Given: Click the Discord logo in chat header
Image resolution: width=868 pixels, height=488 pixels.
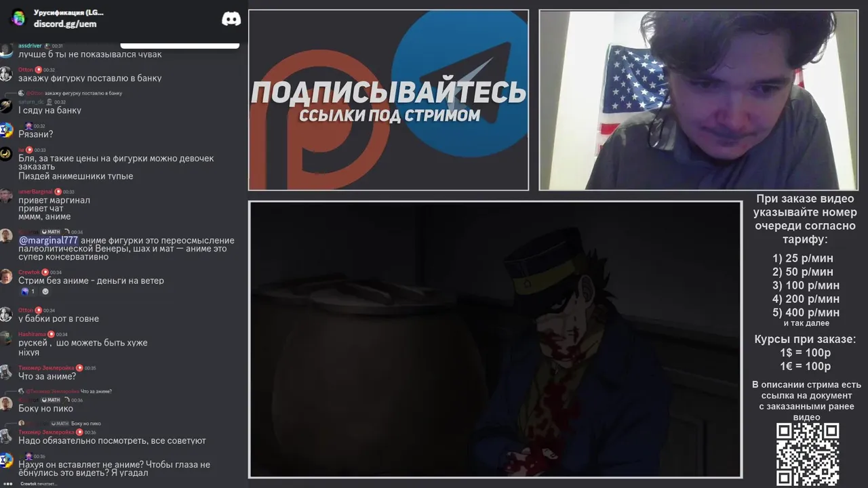Looking at the screenshot, I should 231,19.
